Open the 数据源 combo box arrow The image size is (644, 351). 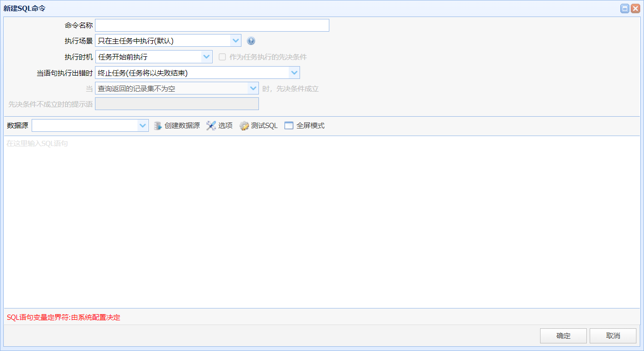coord(143,126)
